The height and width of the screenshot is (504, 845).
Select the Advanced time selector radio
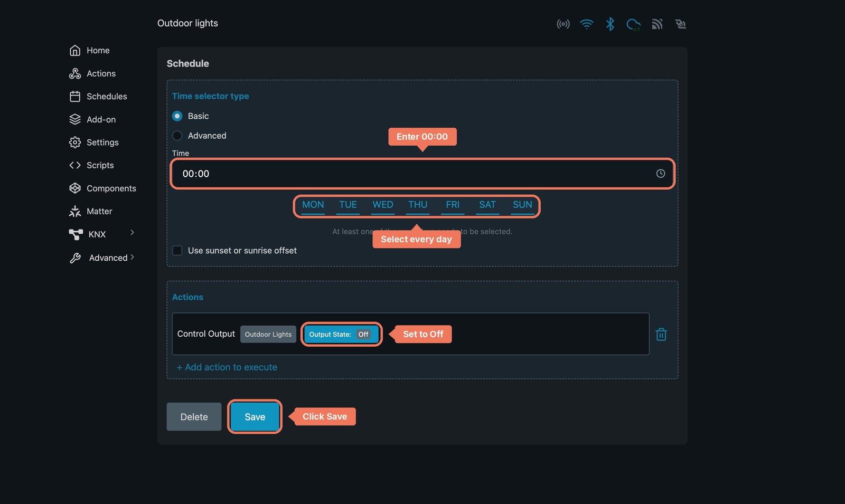pos(177,136)
